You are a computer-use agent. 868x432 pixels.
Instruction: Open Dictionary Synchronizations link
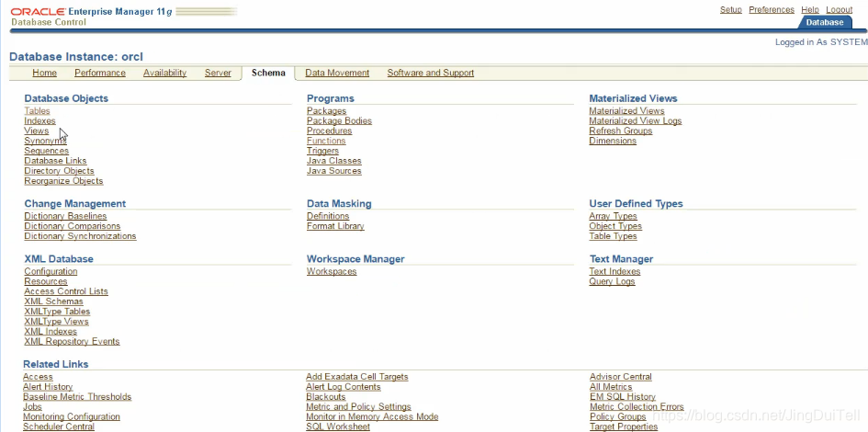[80, 236]
